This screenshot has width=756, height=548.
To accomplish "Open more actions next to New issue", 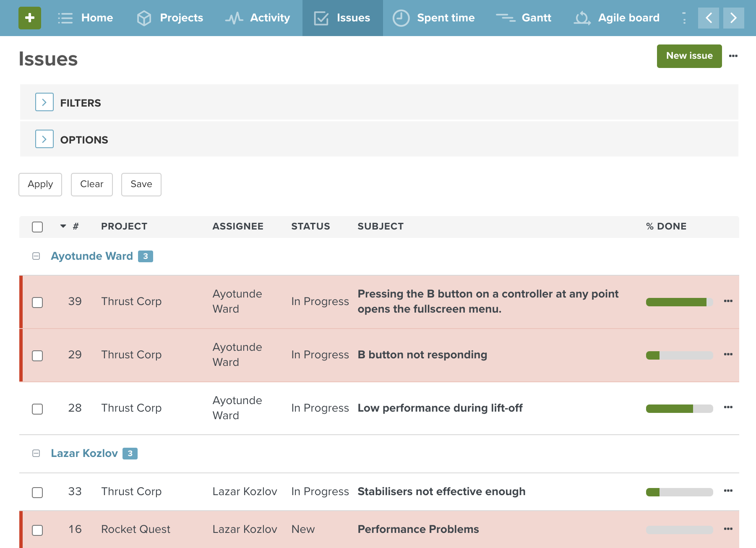I will click(733, 56).
